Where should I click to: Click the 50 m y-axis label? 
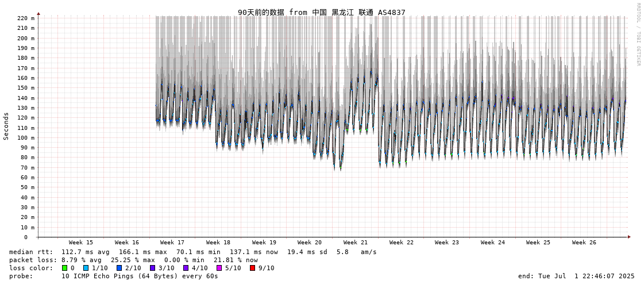pos(28,187)
